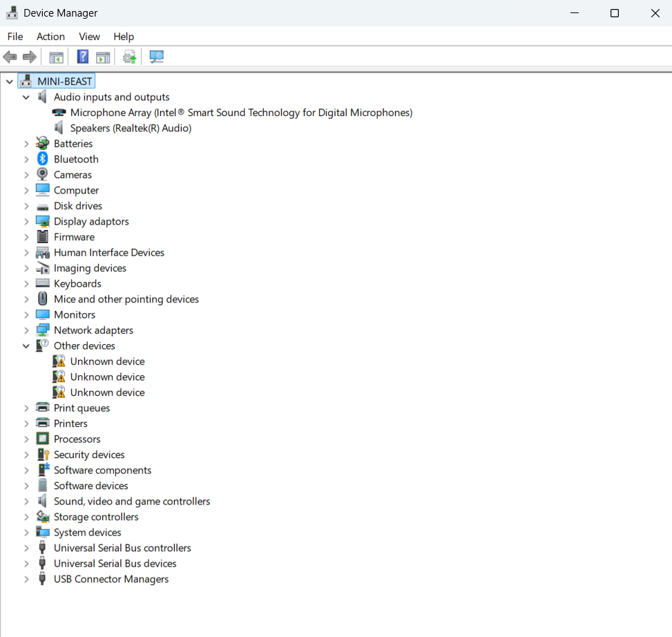Click the Other devices question-mark icon

pyautogui.click(x=42, y=345)
